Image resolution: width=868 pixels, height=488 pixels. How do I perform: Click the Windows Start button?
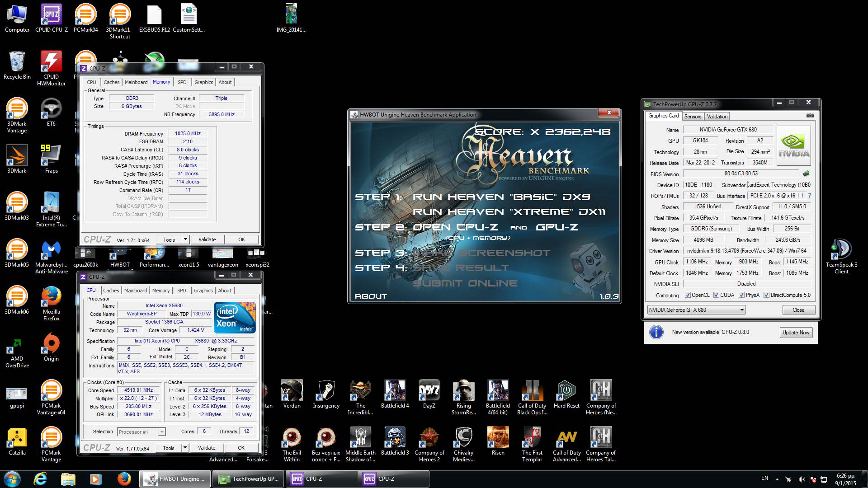pyautogui.click(x=12, y=479)
